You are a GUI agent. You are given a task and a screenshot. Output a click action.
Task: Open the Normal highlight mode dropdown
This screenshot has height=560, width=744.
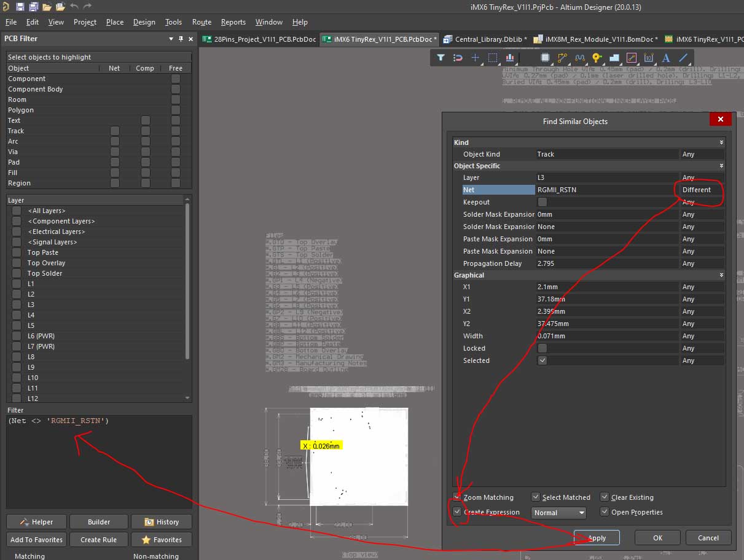point(559,512)
